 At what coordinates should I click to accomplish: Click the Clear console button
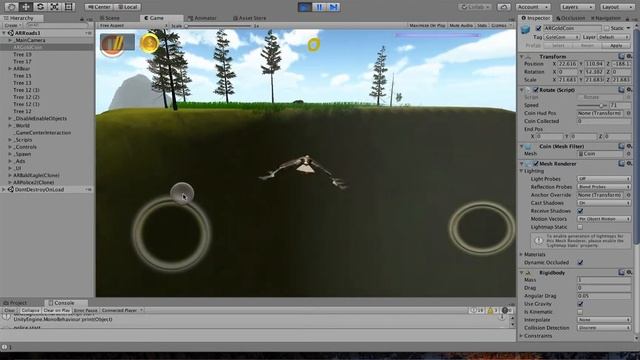pos(9,310)
